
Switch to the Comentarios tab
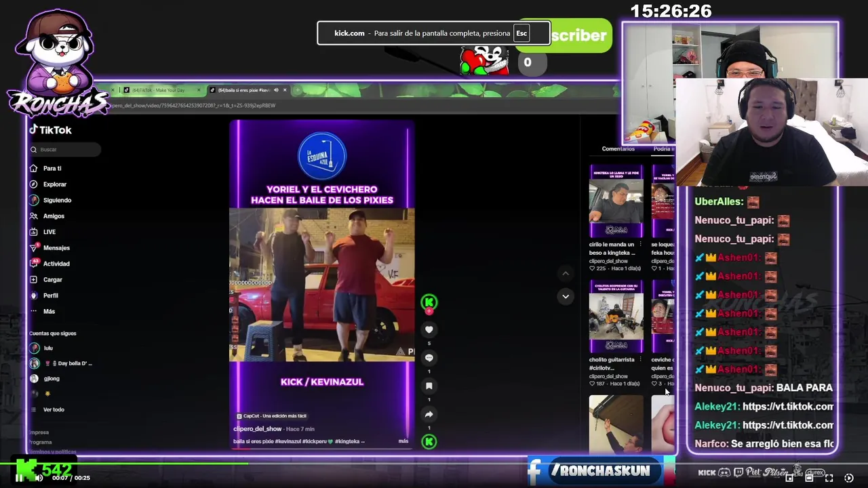(618, 149)
